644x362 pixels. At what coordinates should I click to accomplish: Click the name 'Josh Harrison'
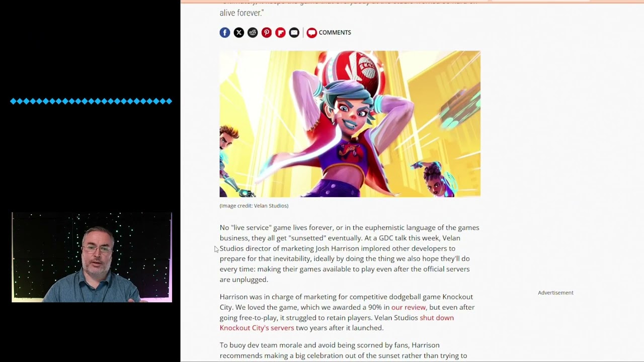(338, 248)
